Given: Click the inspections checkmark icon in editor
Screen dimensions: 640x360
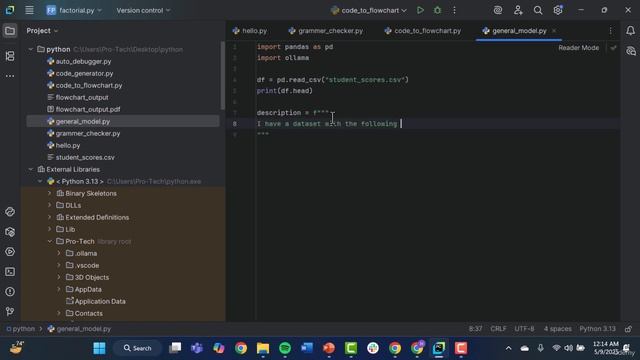Looking at the screenshot, I should (x=613, y=48).
